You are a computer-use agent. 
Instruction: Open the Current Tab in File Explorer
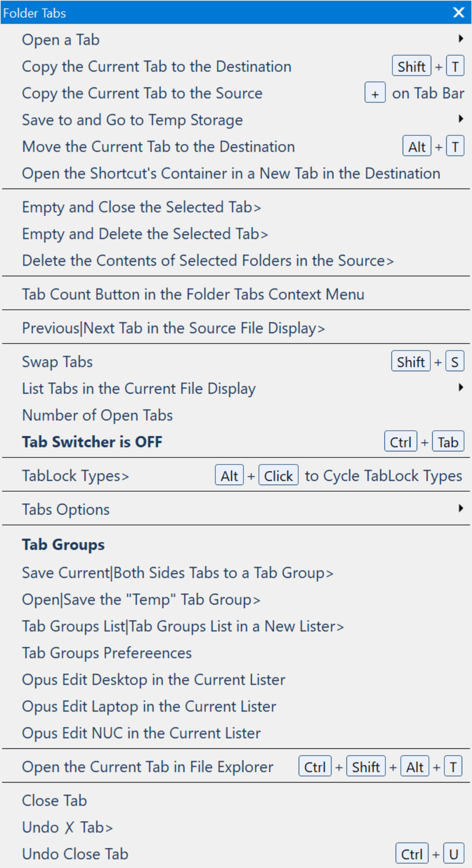click(148, 767)
